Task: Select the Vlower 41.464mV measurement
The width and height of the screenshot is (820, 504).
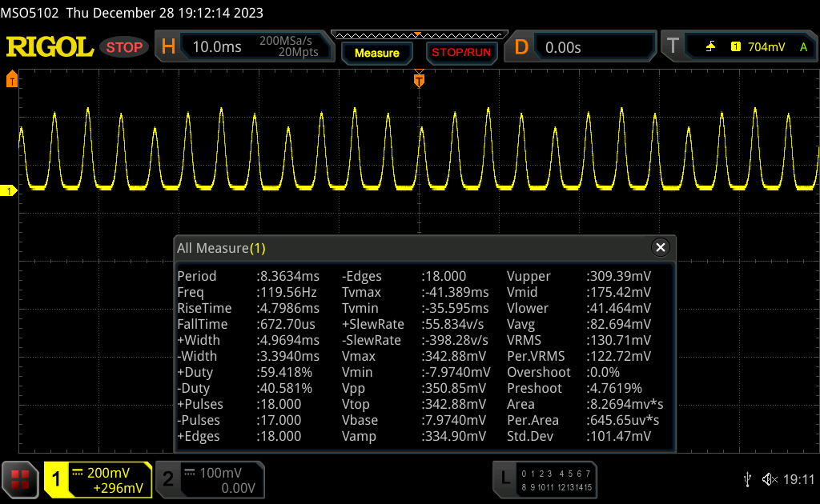Action: [x=579, y=308]
